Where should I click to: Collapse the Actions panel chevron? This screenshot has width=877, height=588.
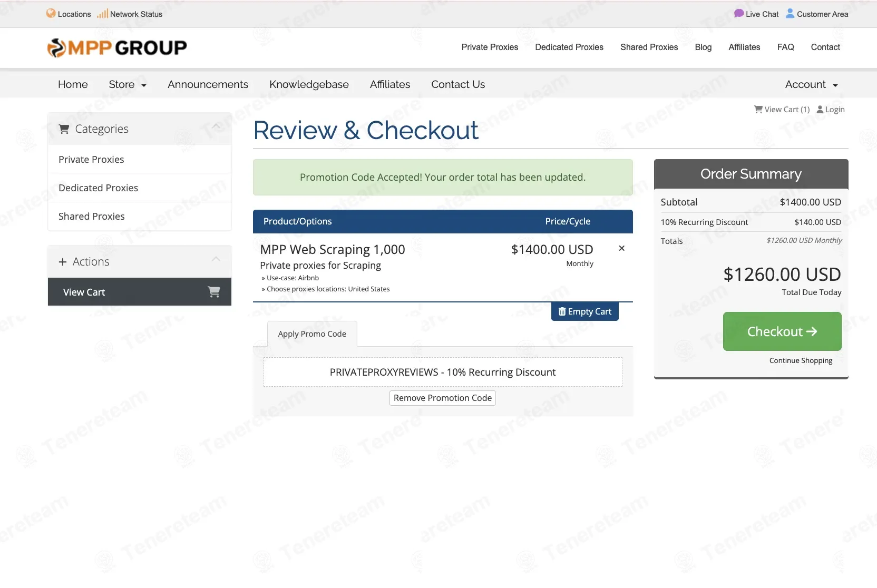(216, 259)
